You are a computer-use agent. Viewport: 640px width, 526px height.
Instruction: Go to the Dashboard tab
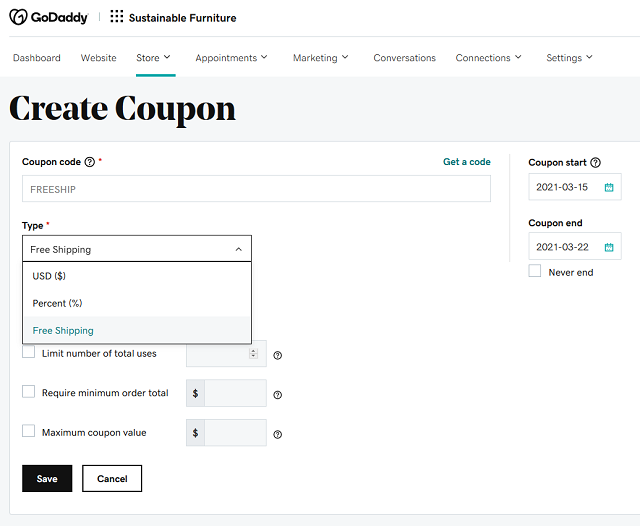point(37,58)
